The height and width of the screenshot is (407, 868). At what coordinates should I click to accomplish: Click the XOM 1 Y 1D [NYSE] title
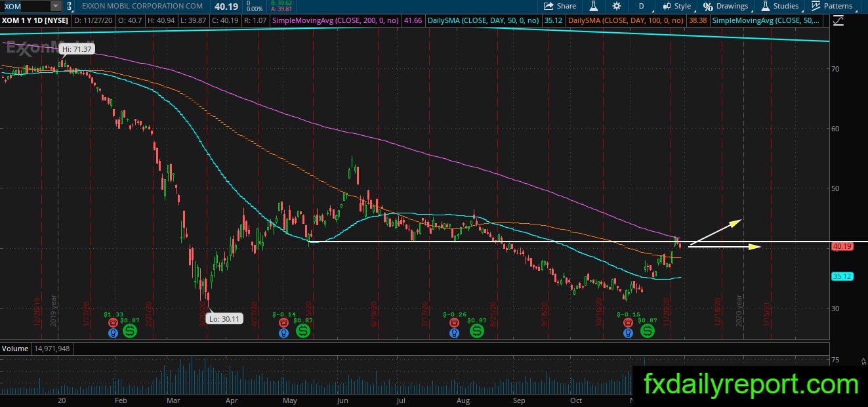(36, 20)
